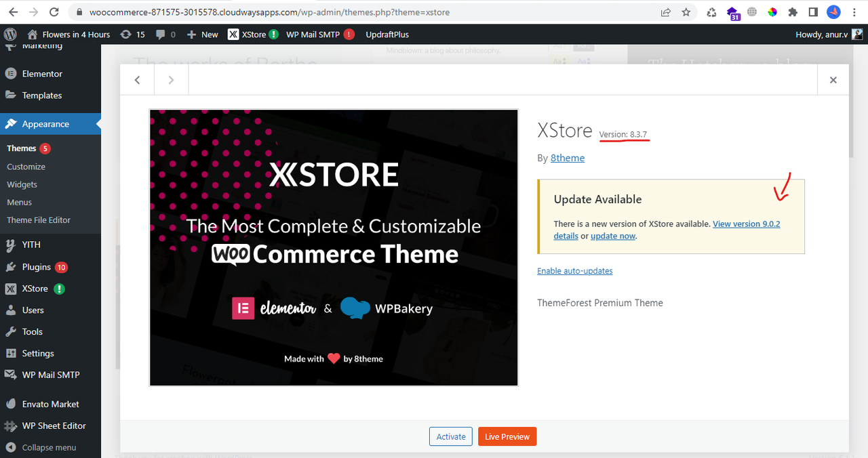Click the share page icon in address bar

(x=666, y=12)
